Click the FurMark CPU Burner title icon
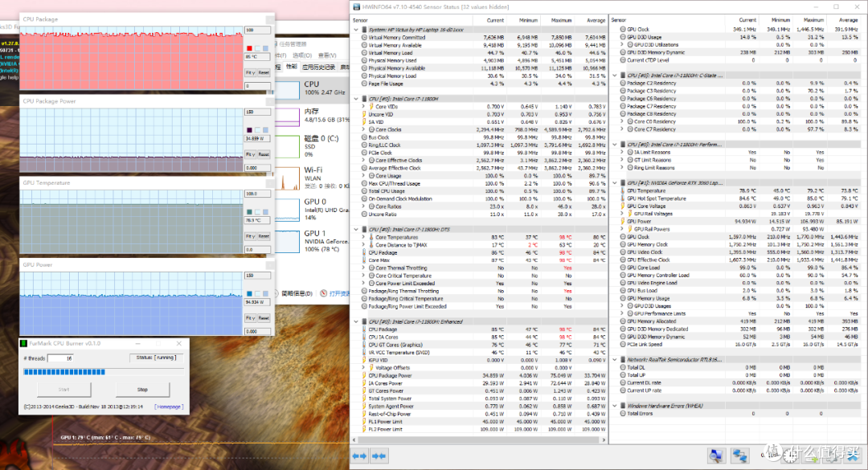The height and width of the screenshot is (470, 868). click(x=24, y=343)
